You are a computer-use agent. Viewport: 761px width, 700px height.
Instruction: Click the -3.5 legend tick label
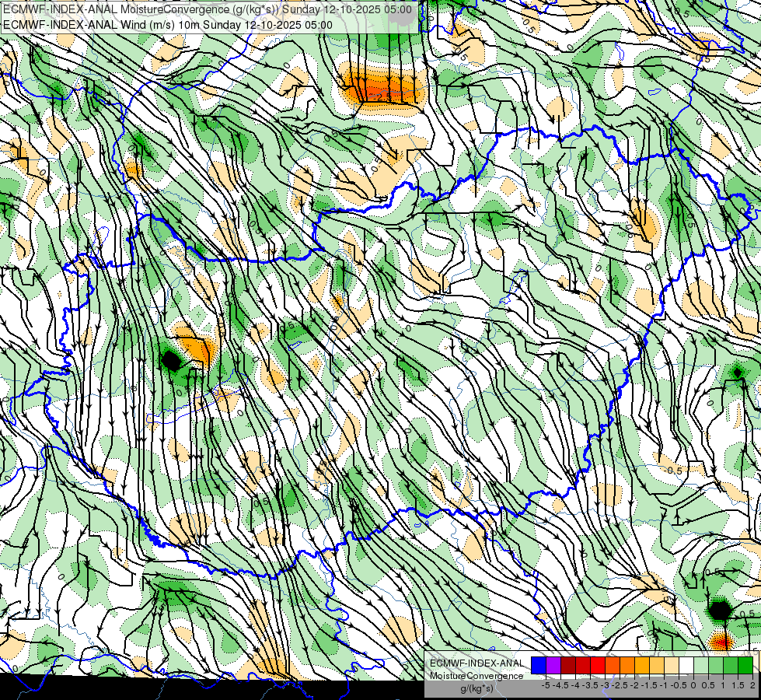pyautogui.click(x=590, y=685)
